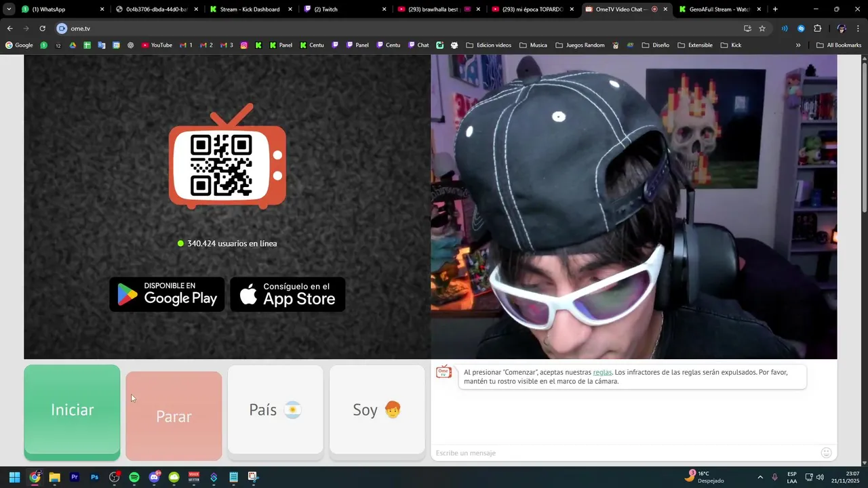
Task: Open the Kick Panel bookmark
Action: (281, 45)
